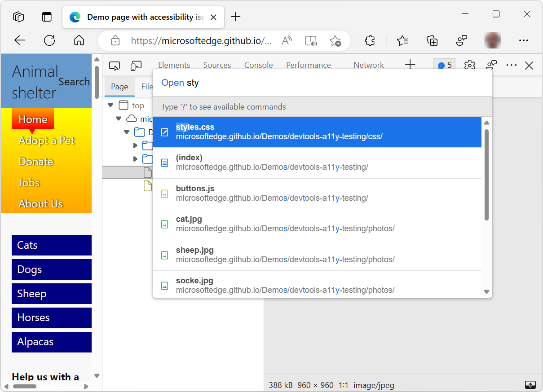Open the profile avatar

coord(493,40)
